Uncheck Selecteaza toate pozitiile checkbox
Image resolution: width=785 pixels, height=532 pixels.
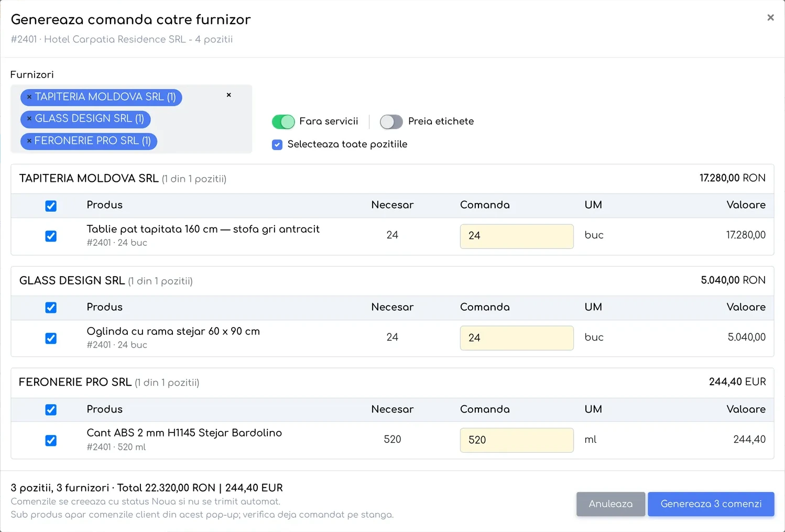pyautogui.click(x=277, y=145)
